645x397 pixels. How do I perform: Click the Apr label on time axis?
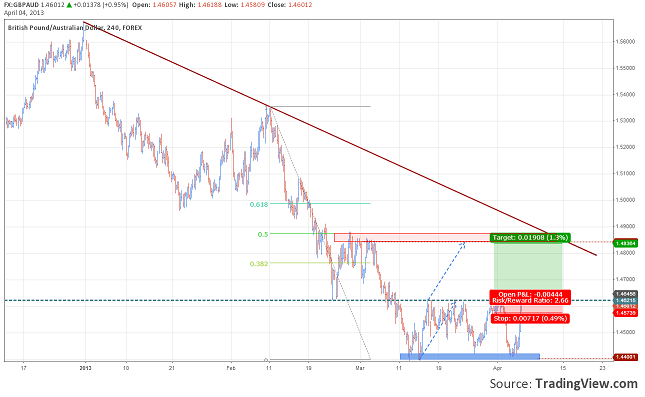pos(497,368)
